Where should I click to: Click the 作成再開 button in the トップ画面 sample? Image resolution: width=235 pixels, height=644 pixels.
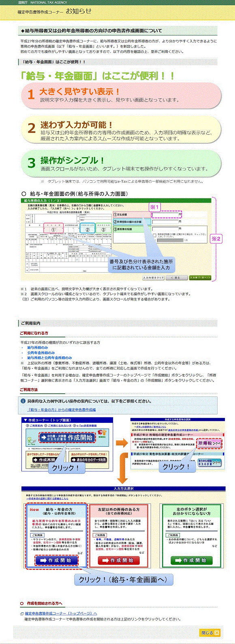44,460
